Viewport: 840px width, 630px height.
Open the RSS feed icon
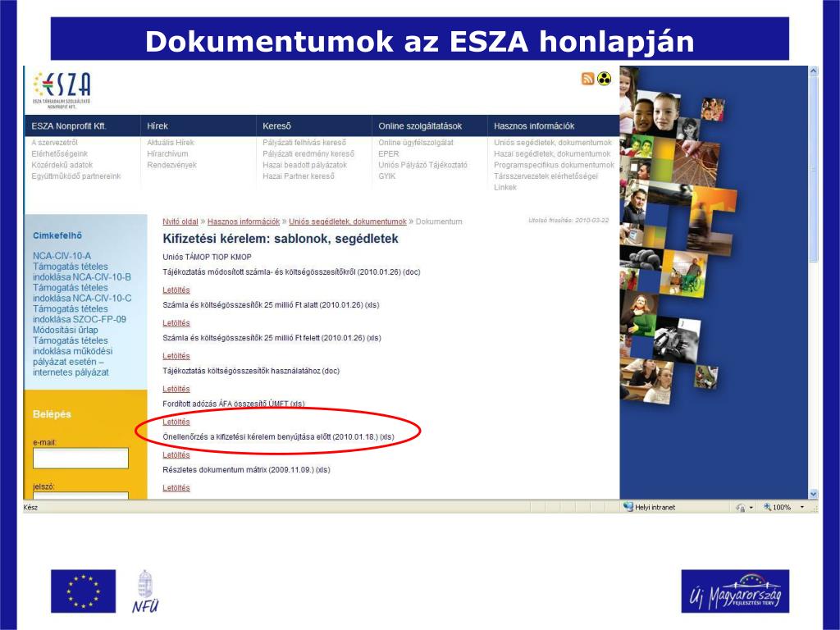[587, 79]
